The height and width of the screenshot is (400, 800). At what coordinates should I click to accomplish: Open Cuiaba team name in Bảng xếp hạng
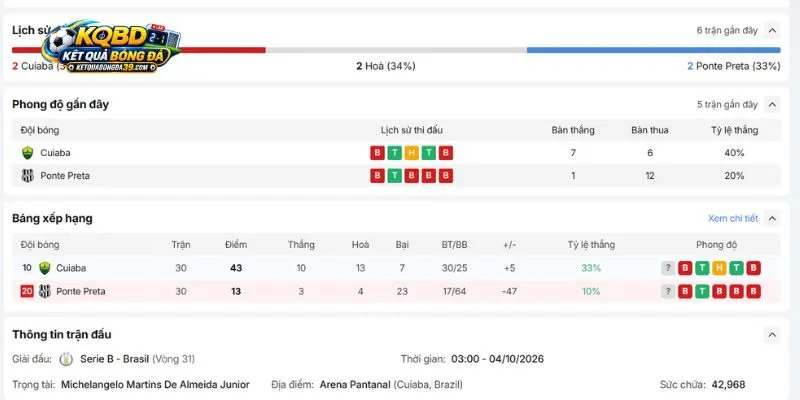coord(71,268)
